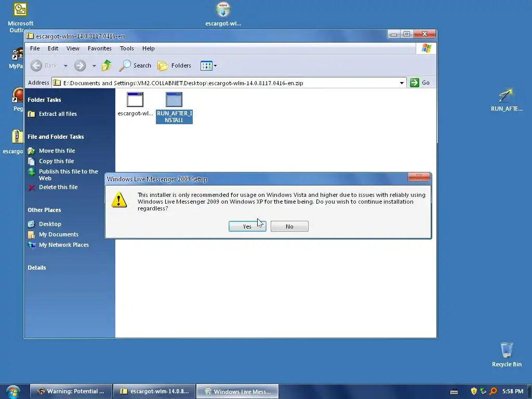This screenshot has width=532, height=399.
Task: Click the on-screen keyboard tray icon
Action: coord(454,392)
